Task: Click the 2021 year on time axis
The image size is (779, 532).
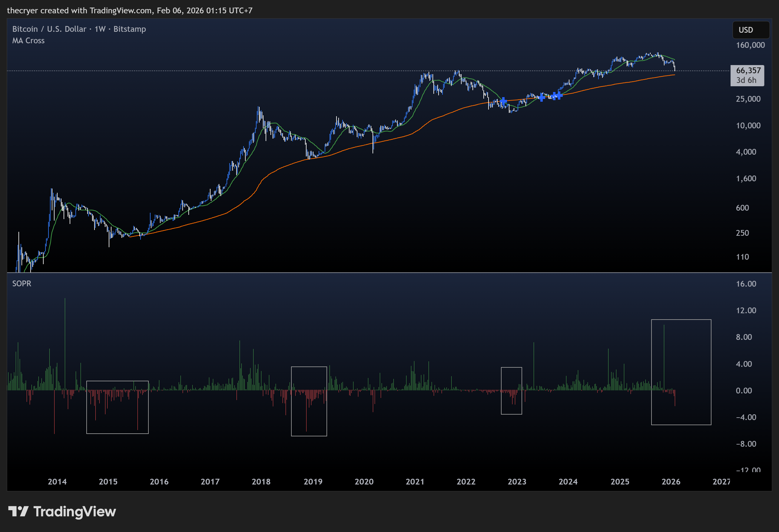Action: [415, 481]
